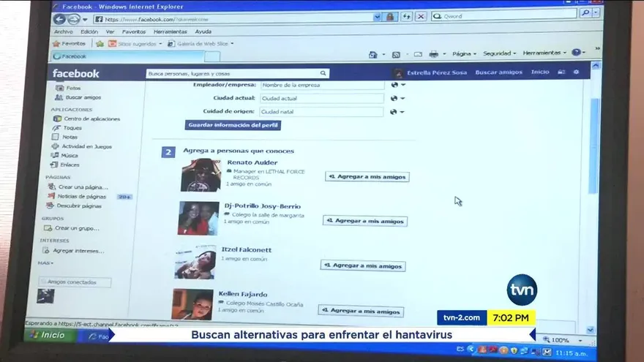Click the Ciudad natal input field
This screenshot has width=644, height=362.
(321, 112)
